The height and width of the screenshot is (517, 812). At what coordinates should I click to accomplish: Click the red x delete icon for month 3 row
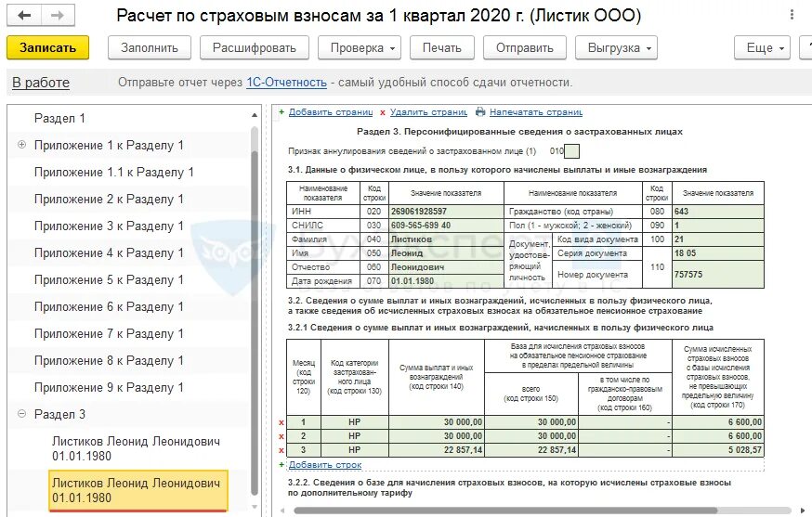tap(282, 451)
